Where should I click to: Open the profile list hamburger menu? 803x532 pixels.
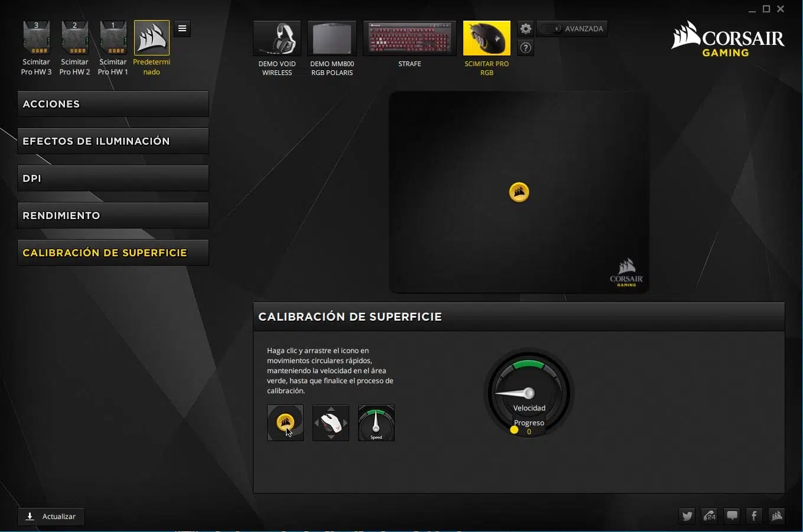[x=183, y=28]
